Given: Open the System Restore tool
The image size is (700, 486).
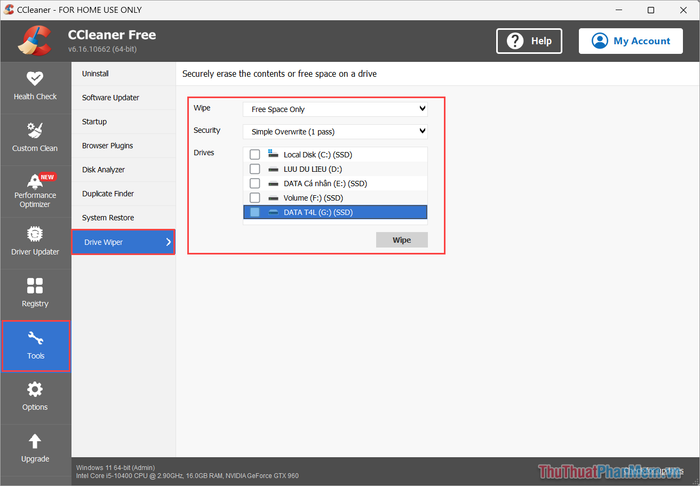Looking at the screenshot, I should point(124,218).
